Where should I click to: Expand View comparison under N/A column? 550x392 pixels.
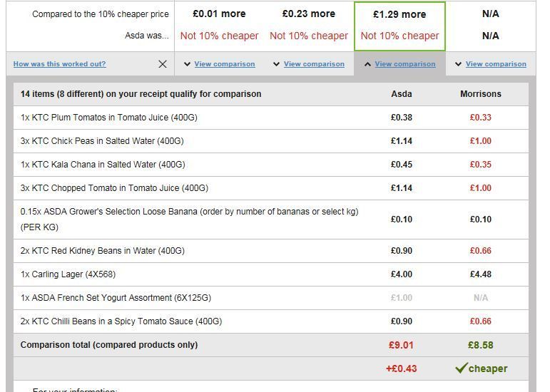coord(496,64)
